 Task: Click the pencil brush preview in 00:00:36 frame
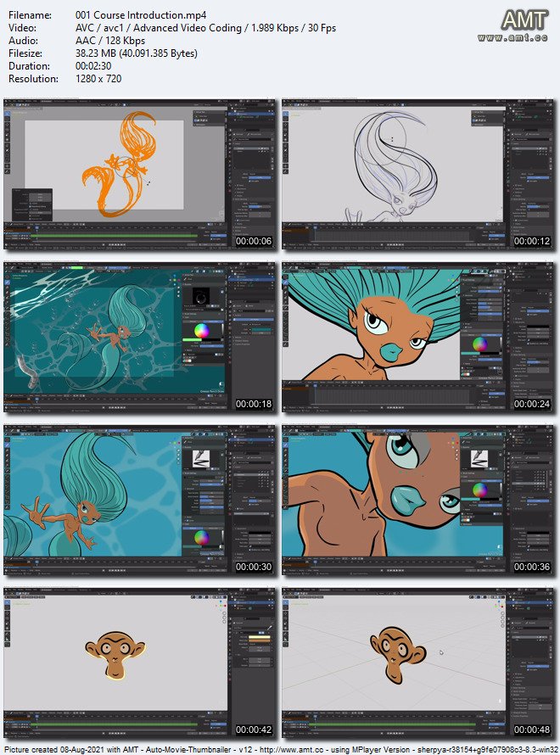click(479, 458)
